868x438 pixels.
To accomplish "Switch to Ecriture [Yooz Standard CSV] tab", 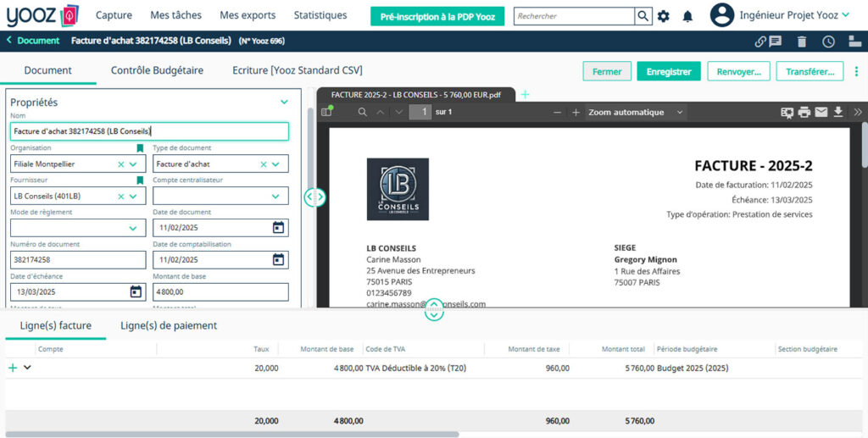I will (x=298, y=70).
